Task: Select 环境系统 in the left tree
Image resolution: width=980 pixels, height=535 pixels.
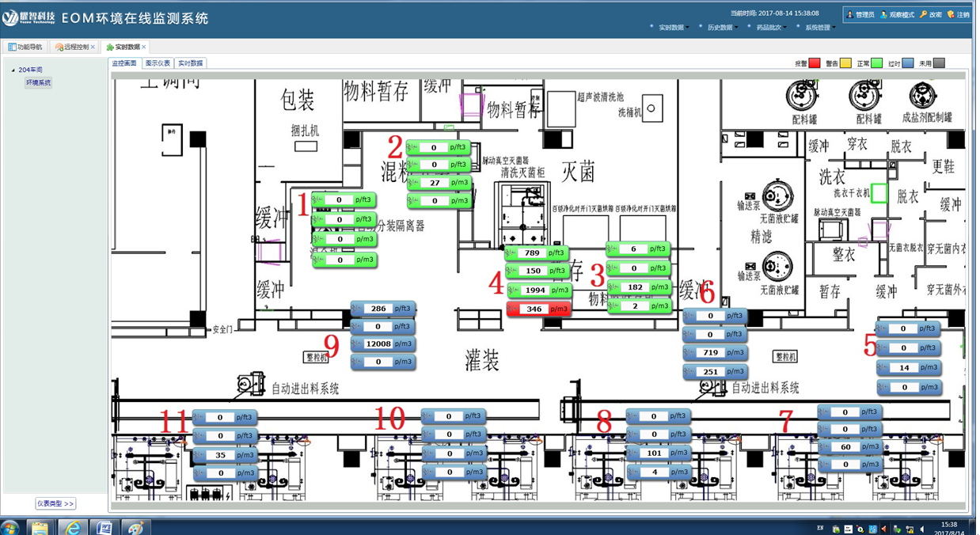Action: [38, 82]
